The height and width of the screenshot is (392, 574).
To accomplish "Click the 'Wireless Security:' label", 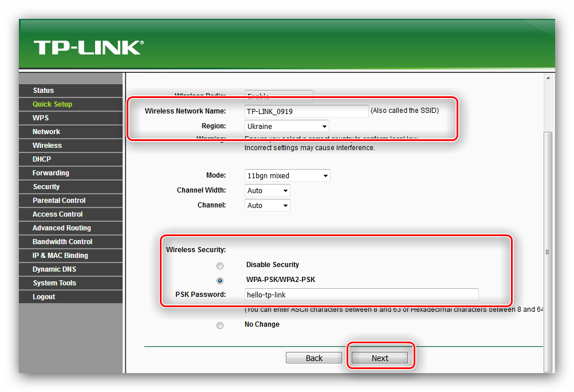I will (x=196, y=250).
